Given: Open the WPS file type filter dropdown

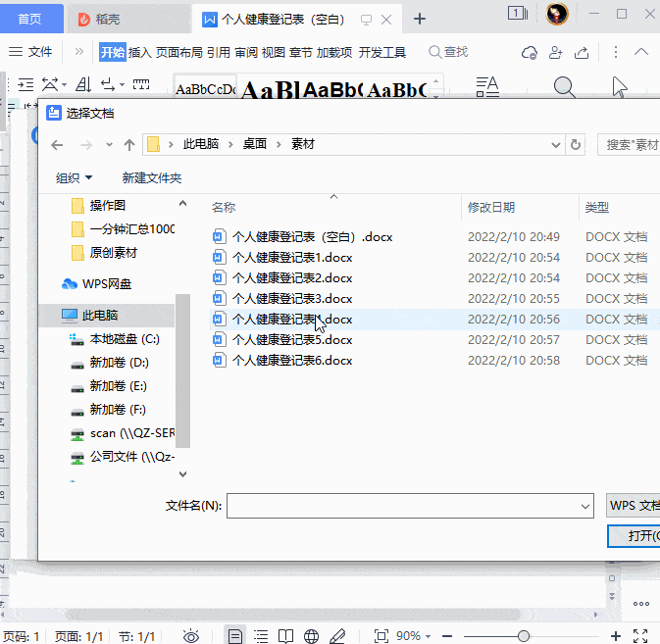Looking at the screenshot, I should (634, 505).
